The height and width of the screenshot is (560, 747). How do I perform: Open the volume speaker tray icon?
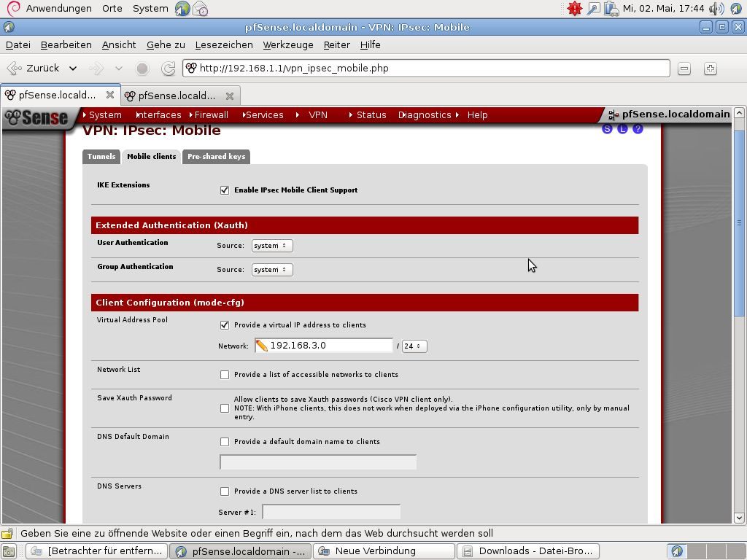[x=716, y=9]
